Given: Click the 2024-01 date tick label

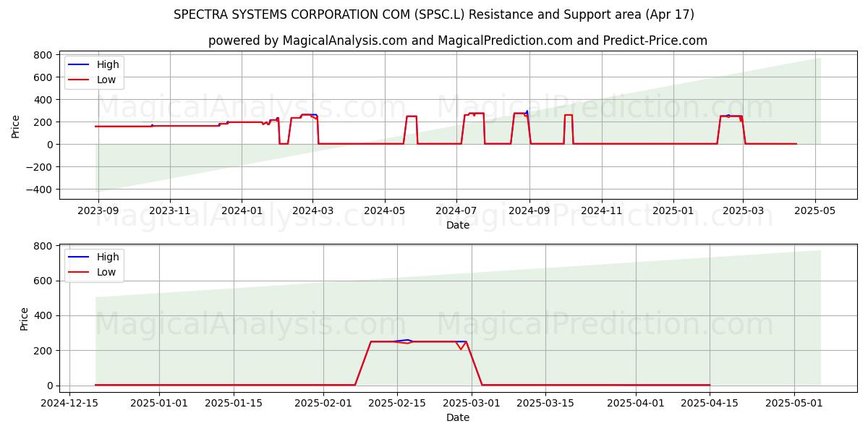Looking at the screenshot, I should point(242,210).
